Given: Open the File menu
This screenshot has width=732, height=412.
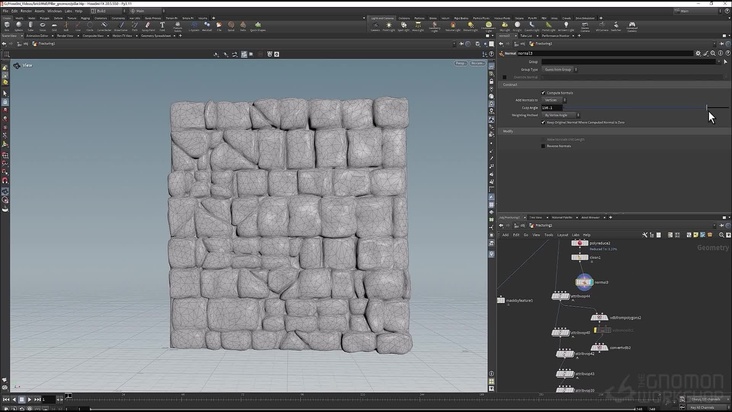Looking at the screenshot, I should [6, 11].
